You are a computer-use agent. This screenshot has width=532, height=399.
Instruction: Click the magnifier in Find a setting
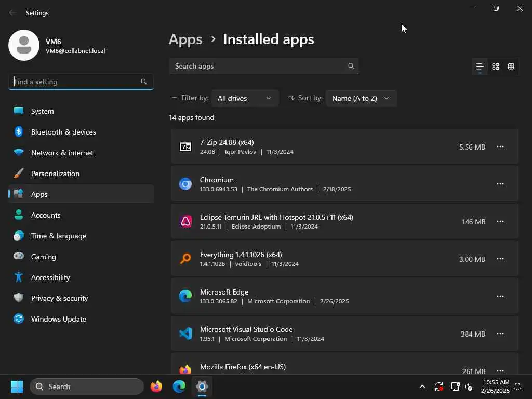(143, 82)
